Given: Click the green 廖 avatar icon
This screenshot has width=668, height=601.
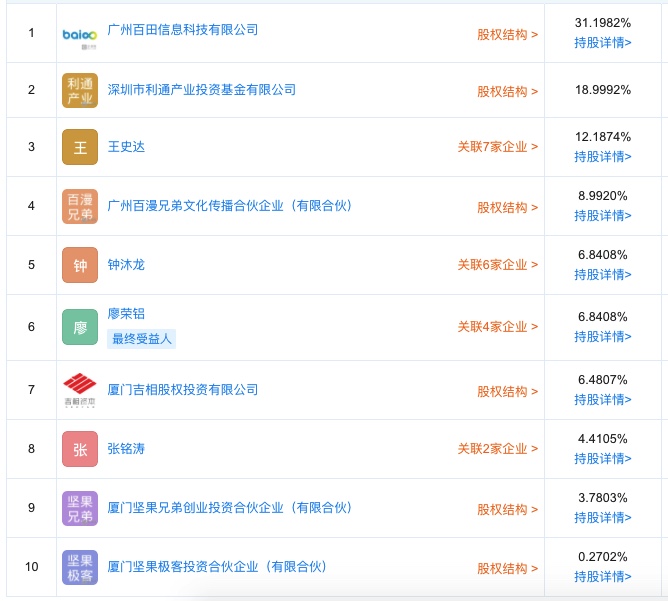Looking at the screenshot, I should pos(80,327).
